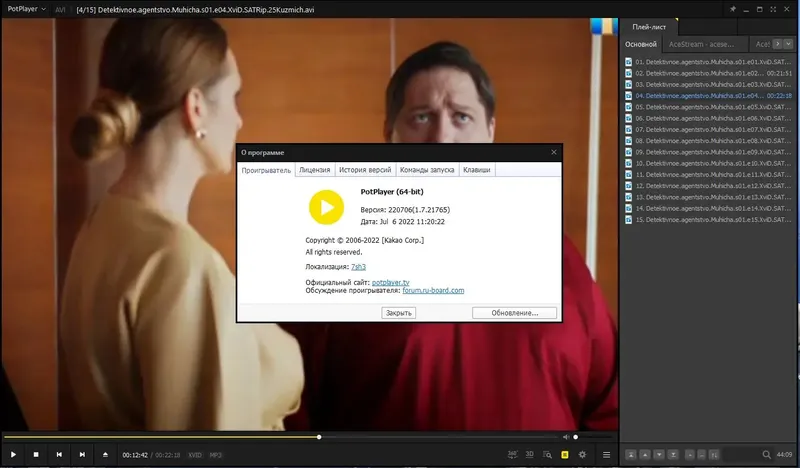
Task: Click the playlist search input field
Action: click(741, 454)
